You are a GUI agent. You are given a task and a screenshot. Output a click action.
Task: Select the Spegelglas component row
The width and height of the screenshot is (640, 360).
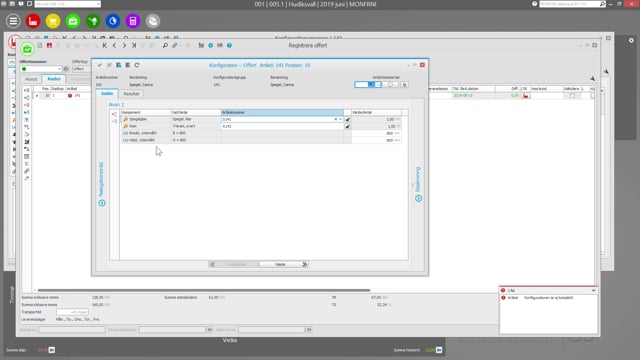point(145,119)
